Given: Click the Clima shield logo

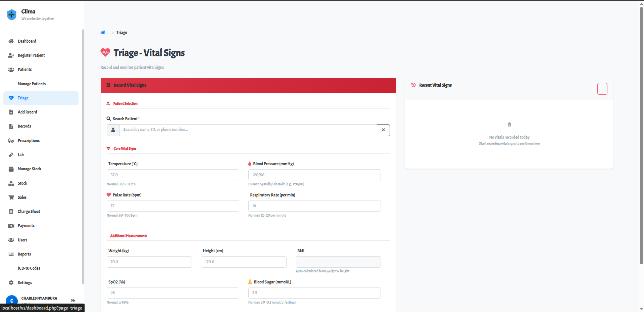Looking at the screenshot, I should (x=12, y=14).
